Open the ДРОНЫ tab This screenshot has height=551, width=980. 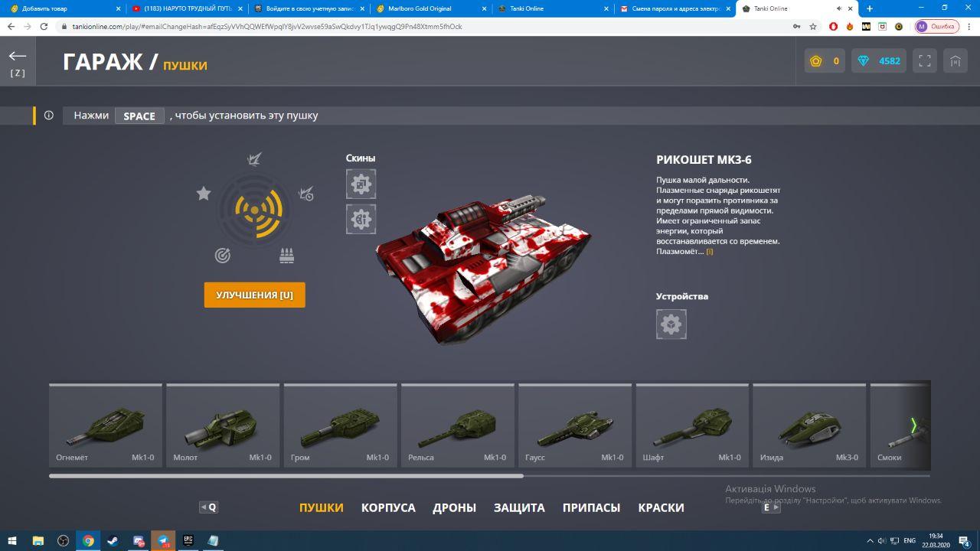pos(454,507)
